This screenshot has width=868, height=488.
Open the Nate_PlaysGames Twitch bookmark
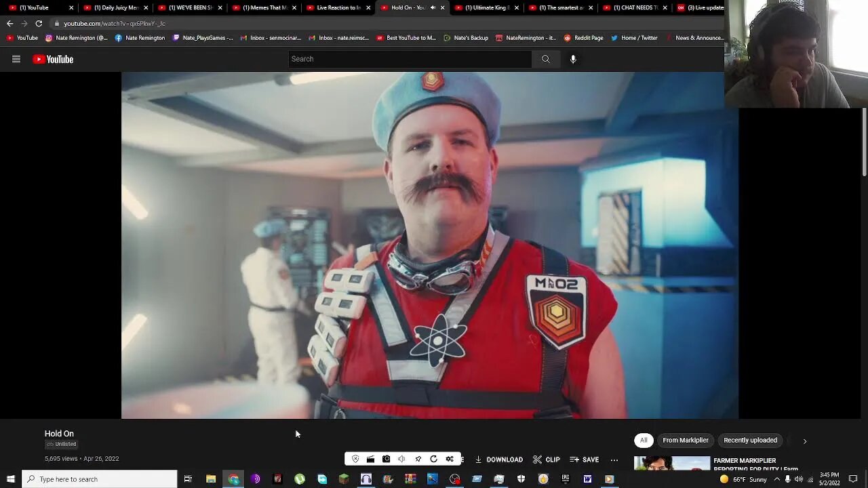203,38
